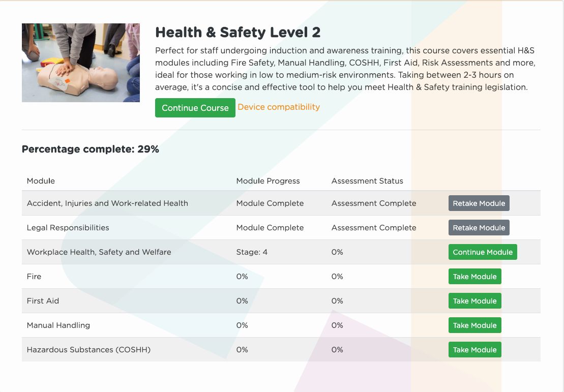Select the Legal Responsibilities module name

click(68, 228)
